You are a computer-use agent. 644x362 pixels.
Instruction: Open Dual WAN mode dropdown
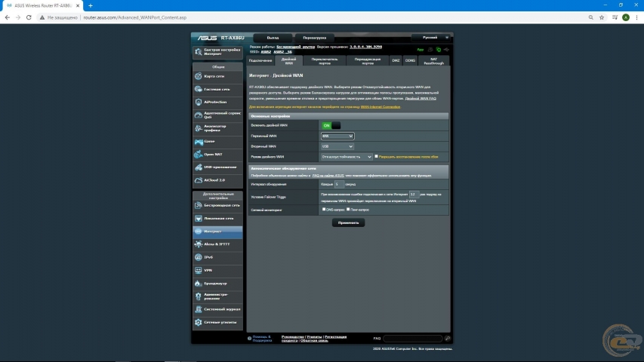(x=347, y=157)
